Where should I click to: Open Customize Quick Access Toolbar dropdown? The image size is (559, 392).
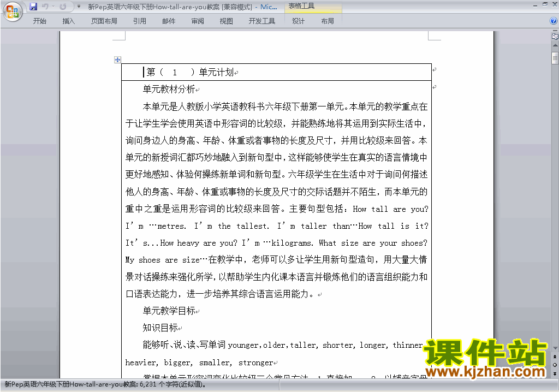coord(79,7)
